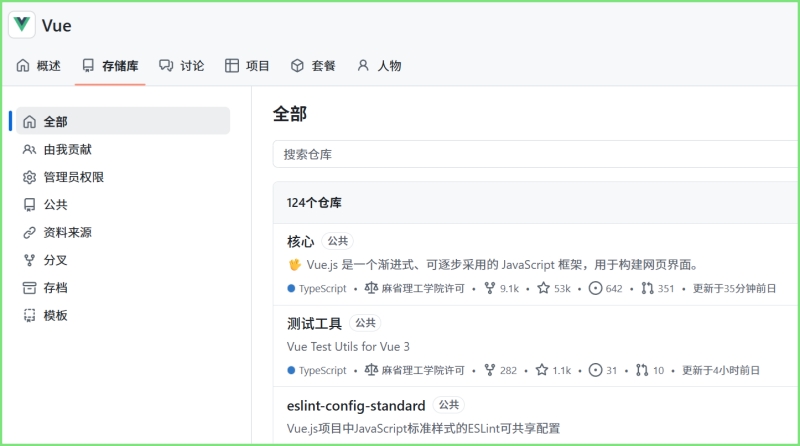The height and width of the screenshot is (446, 800).
Task: Click the 全部 page heading
Action: 290,114
